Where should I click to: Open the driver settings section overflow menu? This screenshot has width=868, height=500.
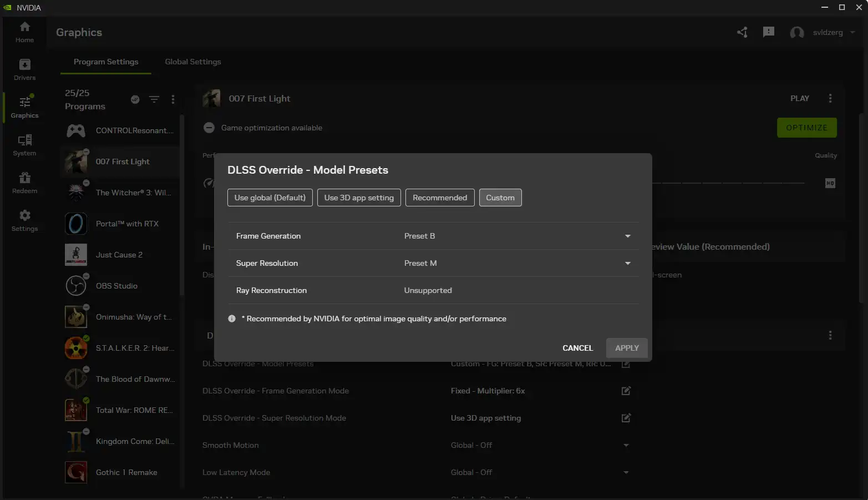tap(830, 335)
